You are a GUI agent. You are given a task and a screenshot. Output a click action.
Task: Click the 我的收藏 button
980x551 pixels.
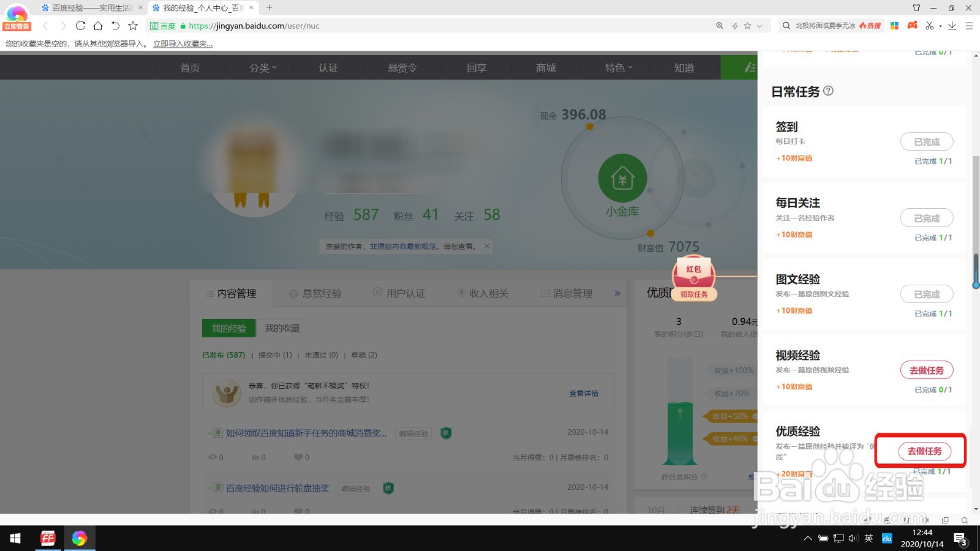[x=282, y=329]
